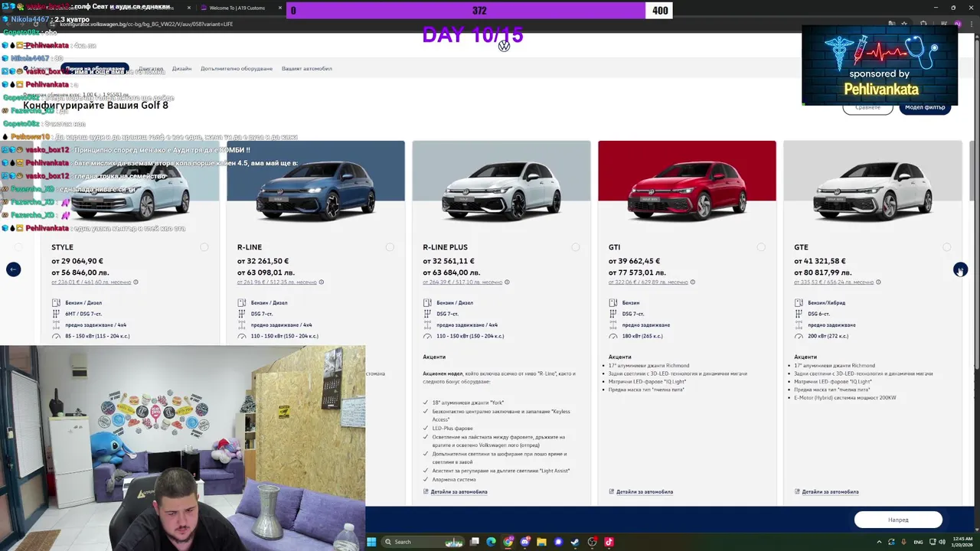Click the blue R-LINE Golf image
980x551 pixels.
tap(315, 191)
